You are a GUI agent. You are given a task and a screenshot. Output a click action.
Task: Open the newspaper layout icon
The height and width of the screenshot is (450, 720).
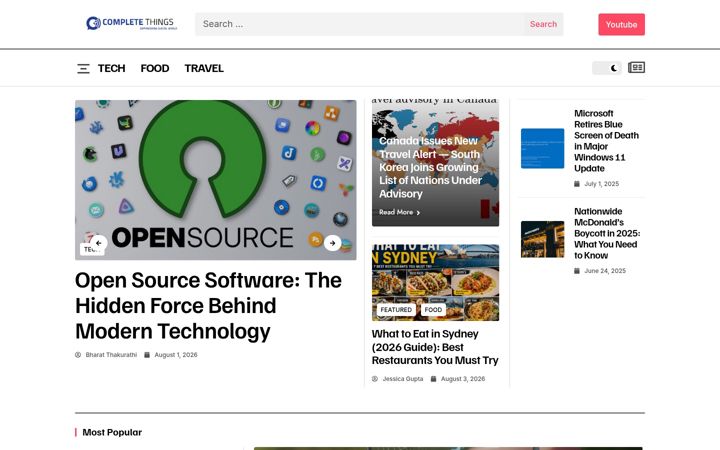[636, 68]
